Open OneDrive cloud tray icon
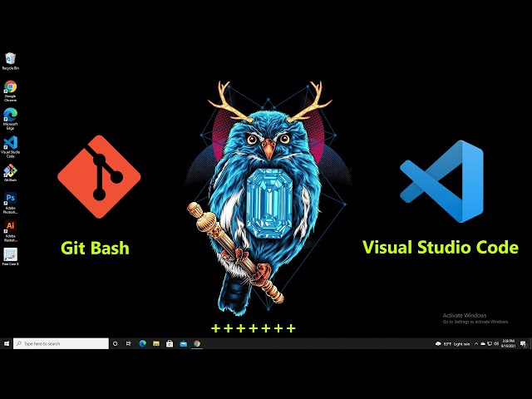The width and height of the screenshot is (532, 399). [x=483, y=343]
